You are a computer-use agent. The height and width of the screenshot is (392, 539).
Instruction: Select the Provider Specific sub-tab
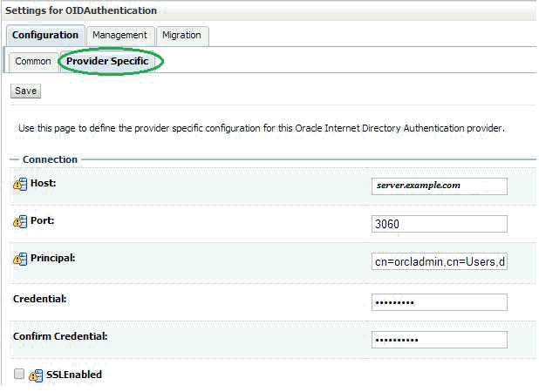coord(107,62)
